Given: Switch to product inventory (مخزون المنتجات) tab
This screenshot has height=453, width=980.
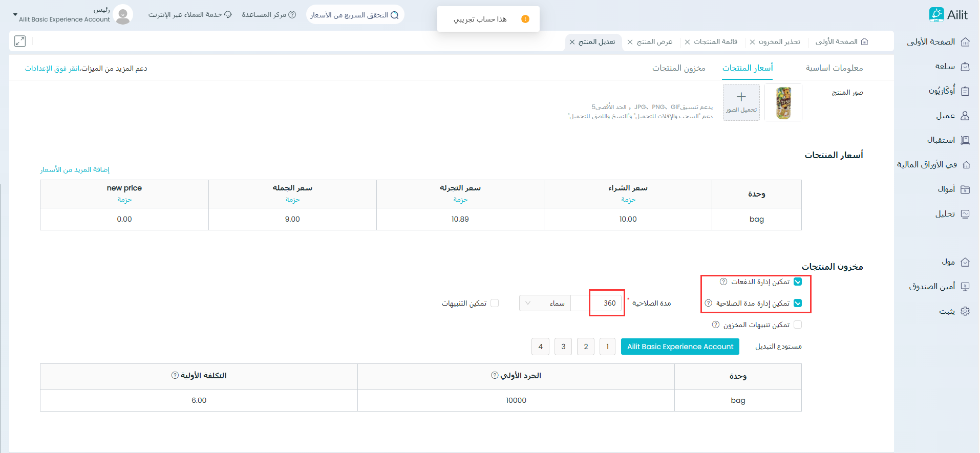Looking at the screenshot, I should point(678,68).
